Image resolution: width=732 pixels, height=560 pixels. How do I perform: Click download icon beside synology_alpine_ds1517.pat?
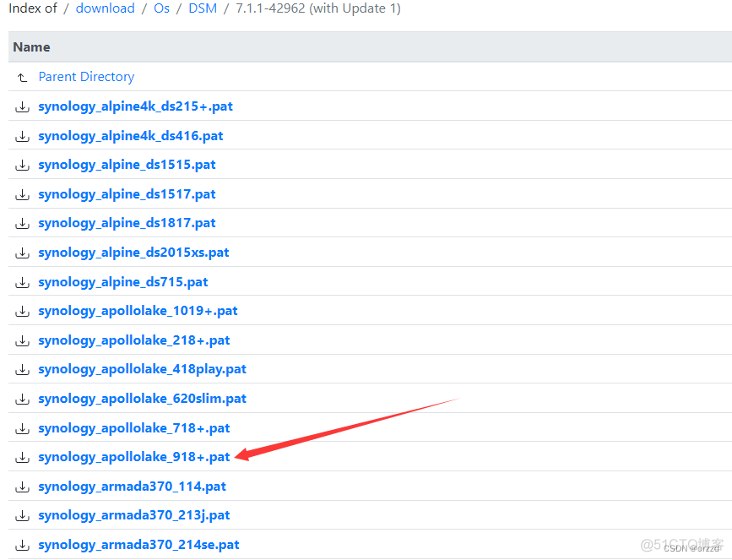(x=23, y=195)
